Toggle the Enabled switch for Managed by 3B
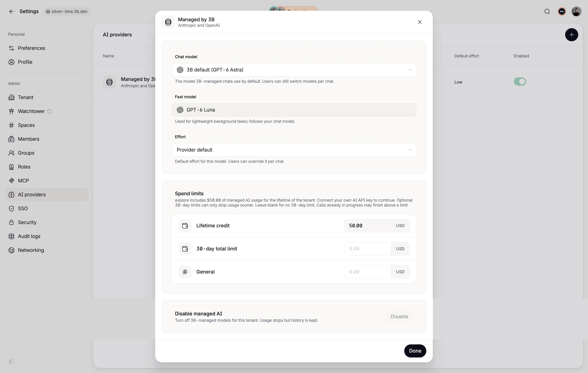 [520, 82]
